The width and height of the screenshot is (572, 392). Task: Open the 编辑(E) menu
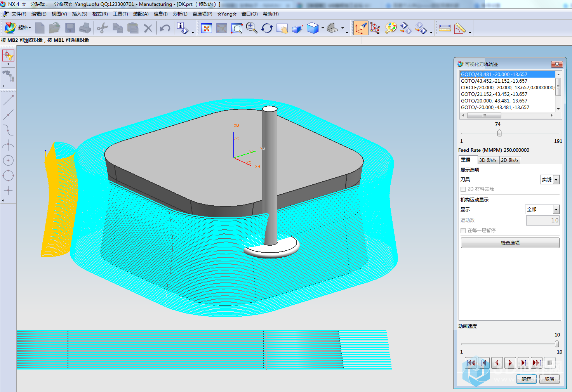click(x=39, y=14)
